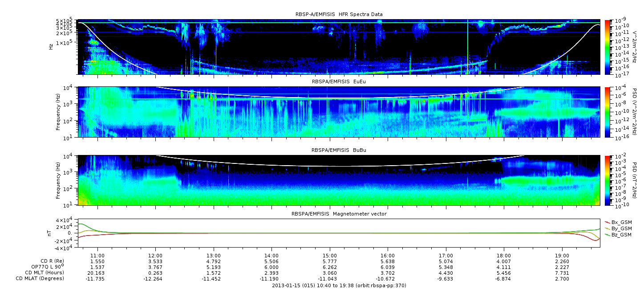
Task: Click the Bz_GSM green legend marker
Action: pyautogui.click(x=607, y=234)
